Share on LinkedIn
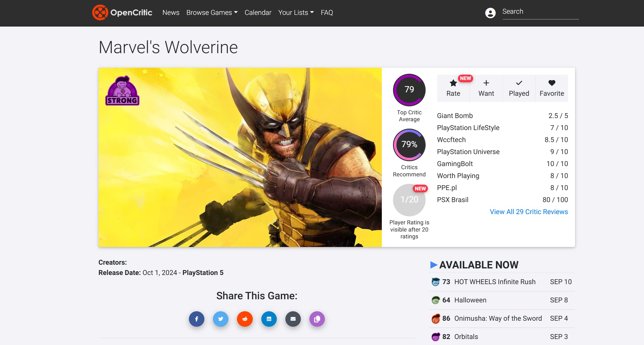644x345 pixels. point(269,319)
